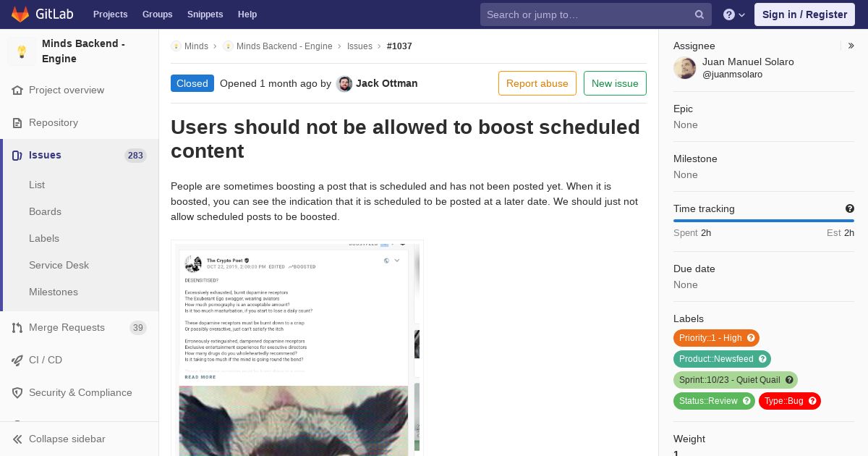Click the Merge Requests icon
Screen dimensions: 868x456
pyautogui.click(x=17, y=328)
